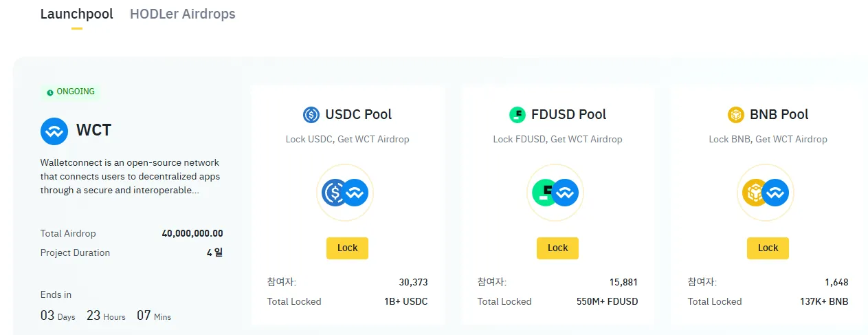The image size is (868, 335).
Task: Click the USDC and WCT paired coin icon
Action: 345,193
